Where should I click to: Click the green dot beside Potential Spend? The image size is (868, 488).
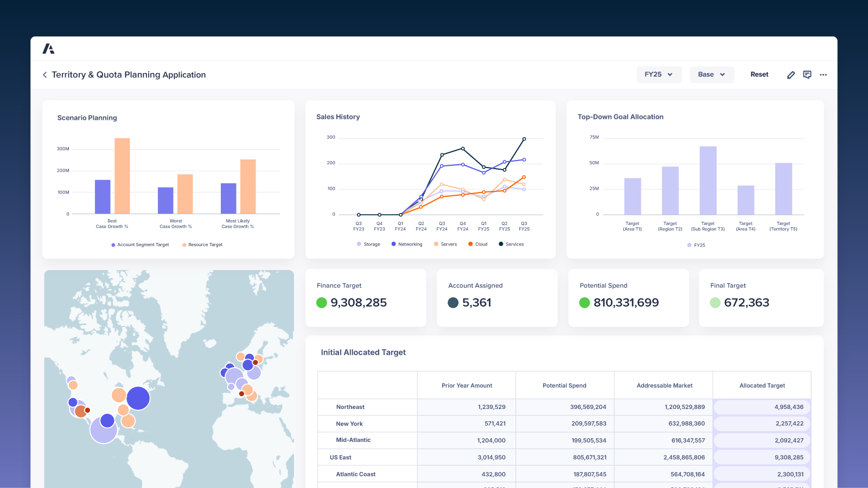584,303
